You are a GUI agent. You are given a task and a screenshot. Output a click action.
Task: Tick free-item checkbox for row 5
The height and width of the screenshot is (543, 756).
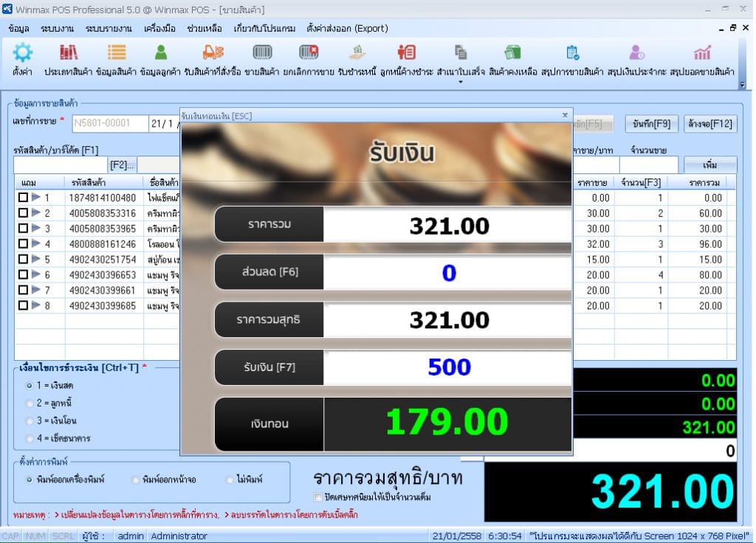pyautogui.click(x=23, y=259)
